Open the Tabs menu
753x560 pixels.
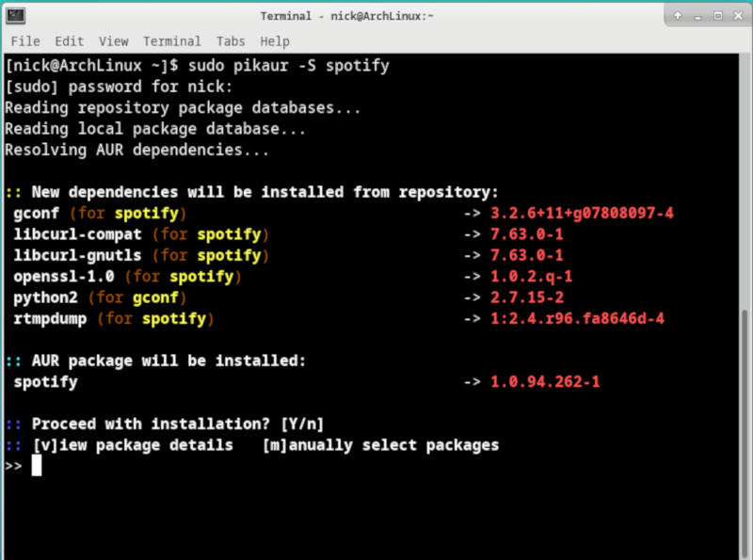pyautogui.click(x=232, y=40)
